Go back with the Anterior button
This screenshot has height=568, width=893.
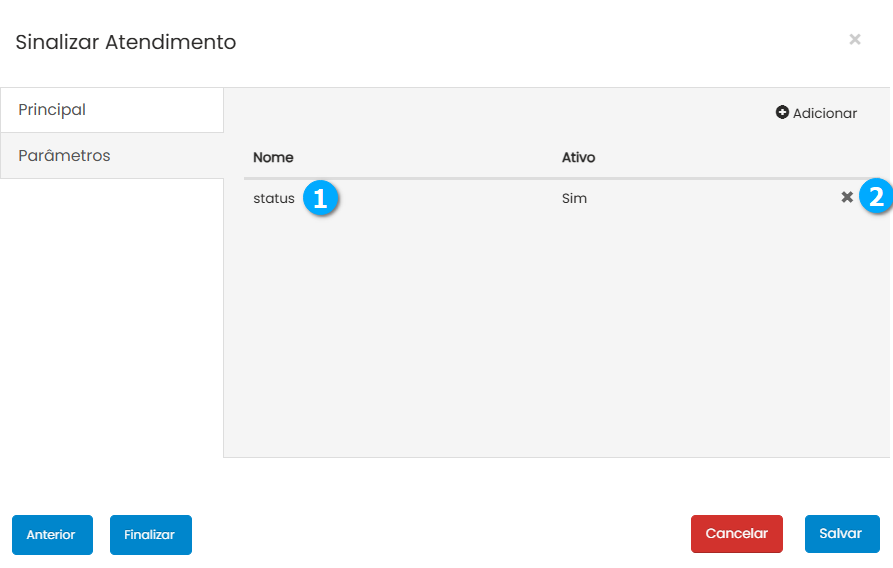point(52,535)
